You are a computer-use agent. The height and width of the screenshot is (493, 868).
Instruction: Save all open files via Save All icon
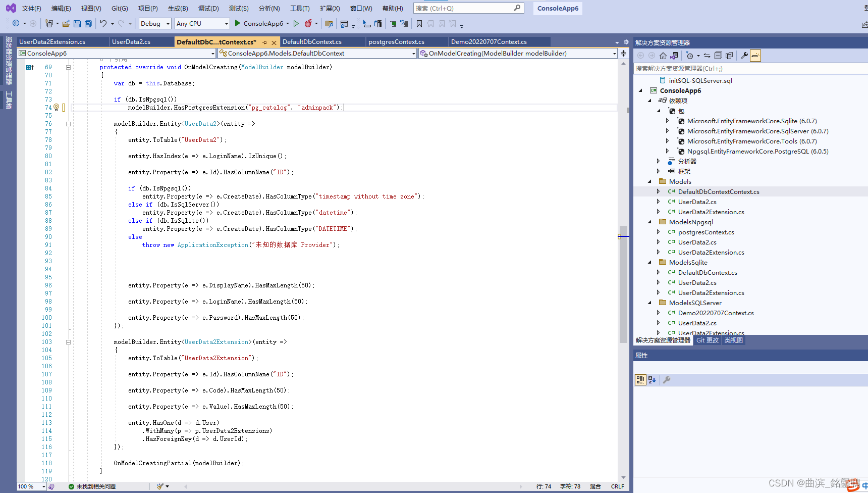(87, 23)
